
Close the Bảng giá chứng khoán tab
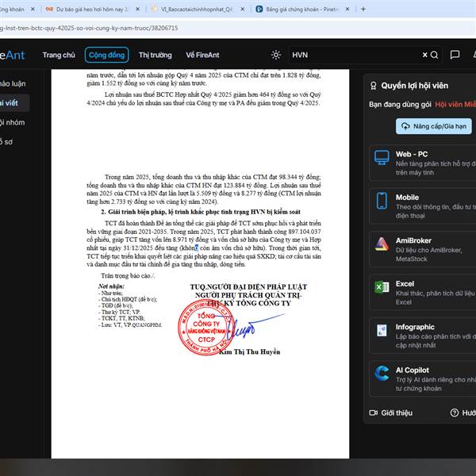click(347, 9)
